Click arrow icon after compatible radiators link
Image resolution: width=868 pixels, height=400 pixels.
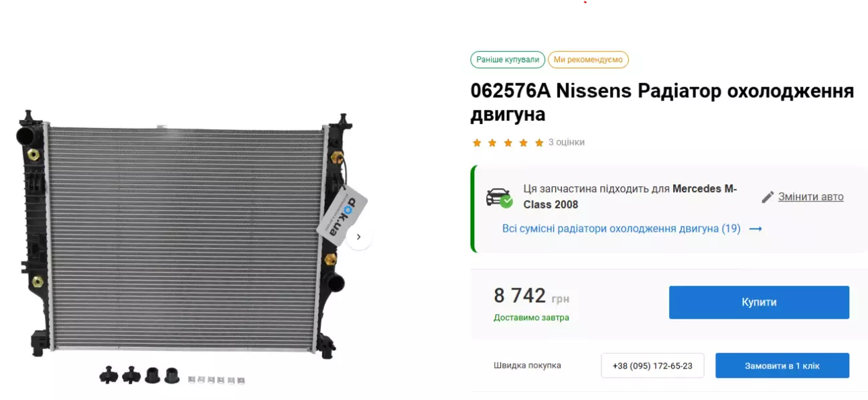755,228
